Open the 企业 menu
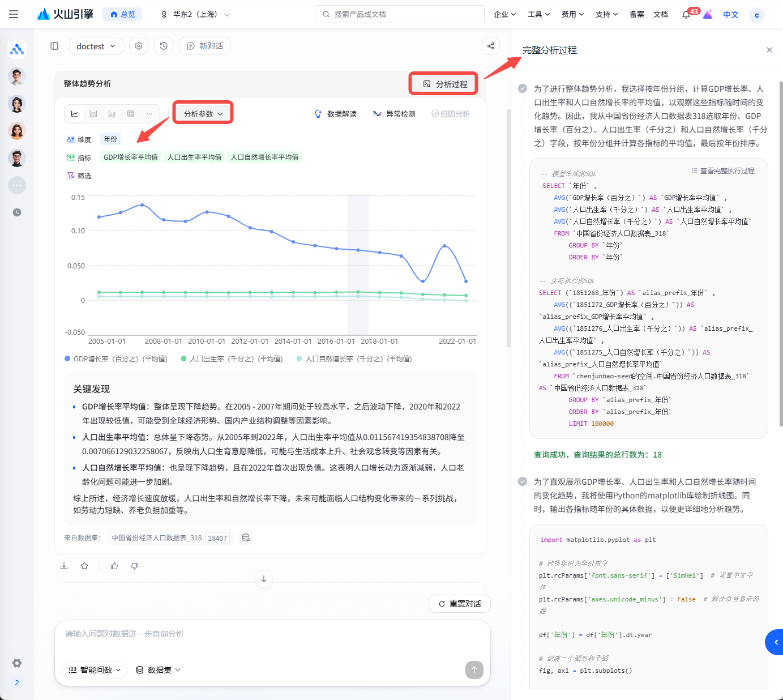Viewport: 783px width, 700px height. [505, 14]
